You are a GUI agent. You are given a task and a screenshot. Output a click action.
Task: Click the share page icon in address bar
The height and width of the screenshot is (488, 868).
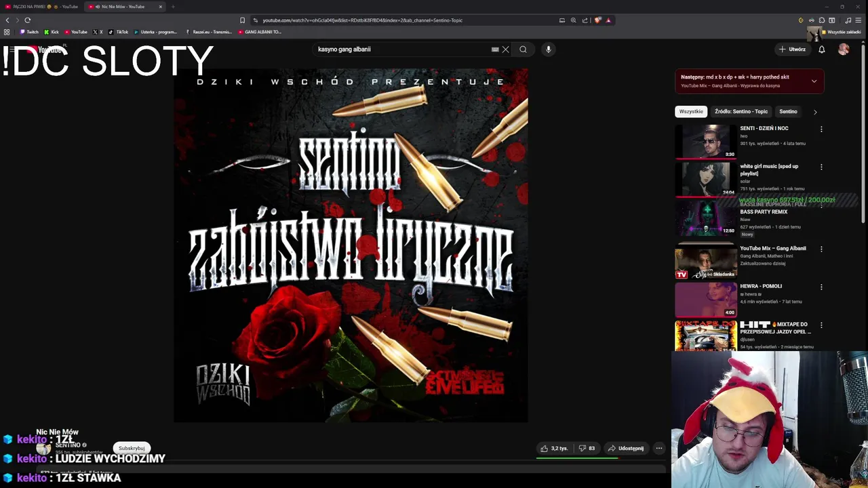point(585,20)
